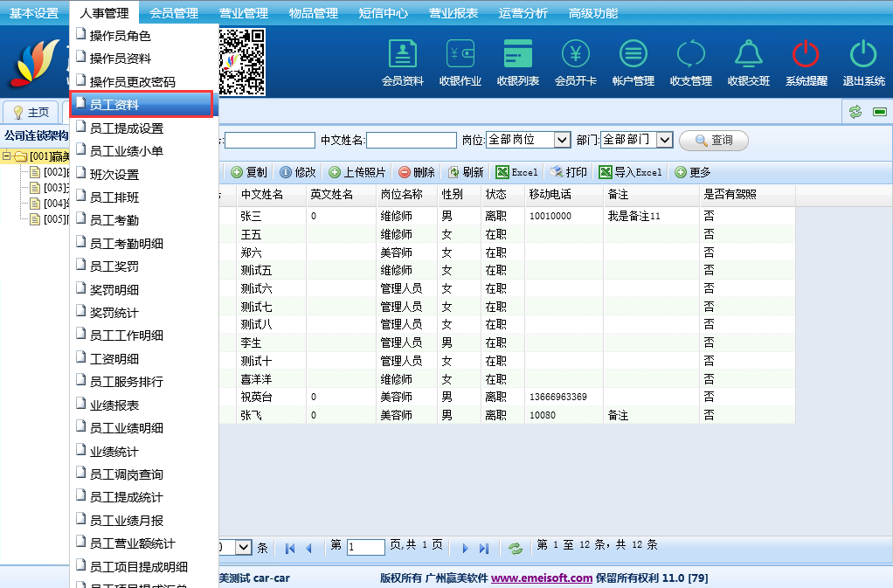
Task: Select 员工资料 in the menu
Action: (142, 105)
